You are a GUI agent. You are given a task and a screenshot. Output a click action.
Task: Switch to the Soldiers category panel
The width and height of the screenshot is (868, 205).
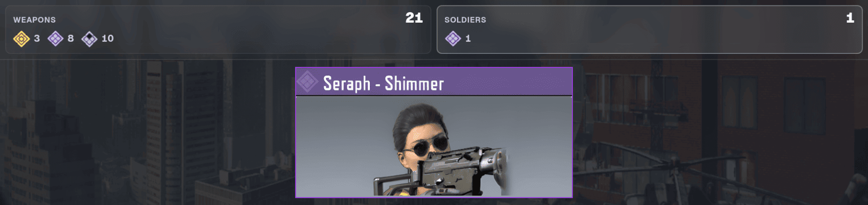pyautogui.click(x=650, y=29)
